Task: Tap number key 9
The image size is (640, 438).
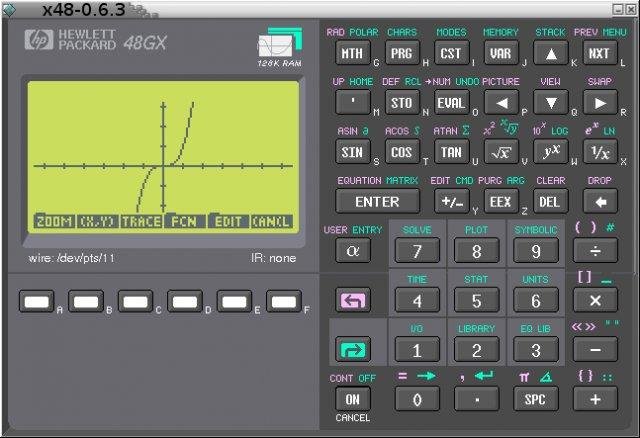Action: (x=536, y=251)
